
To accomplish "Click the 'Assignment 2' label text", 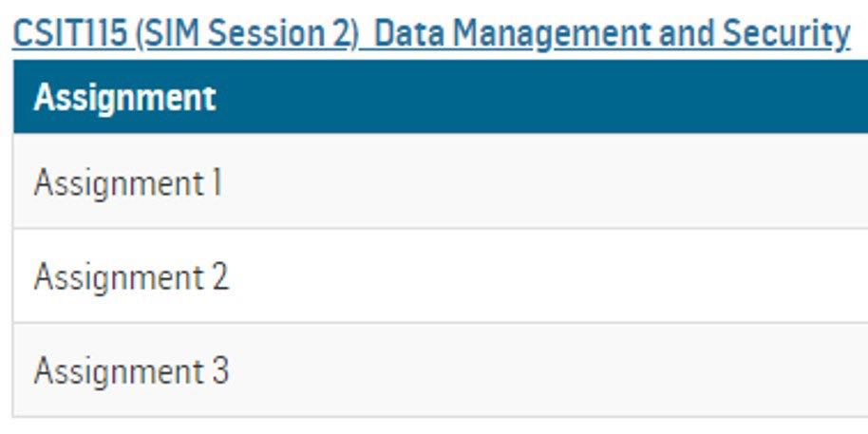I will (131, 277).
